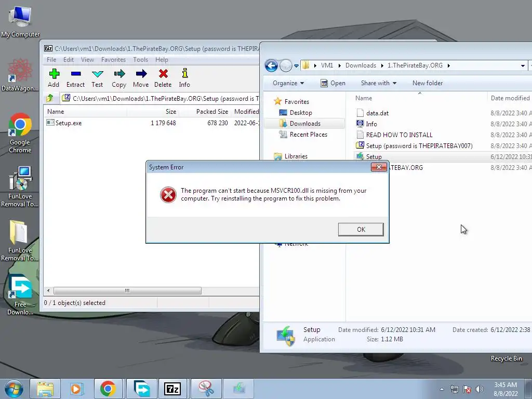Image resolution: width=532 pixels, height=399 pixels.
Task: Open the Share with dropdown
Action: 379,83
